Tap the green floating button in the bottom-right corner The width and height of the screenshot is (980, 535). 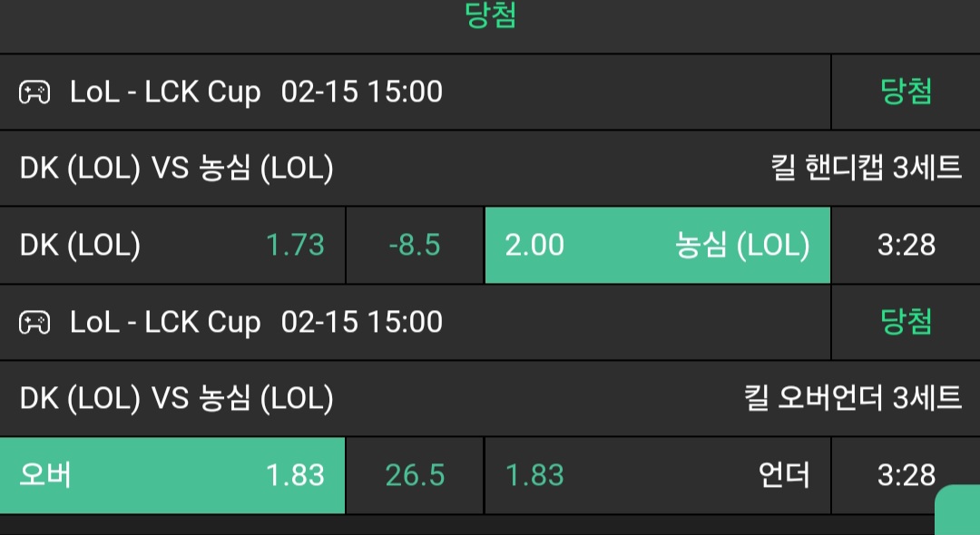tap(958, 510)
